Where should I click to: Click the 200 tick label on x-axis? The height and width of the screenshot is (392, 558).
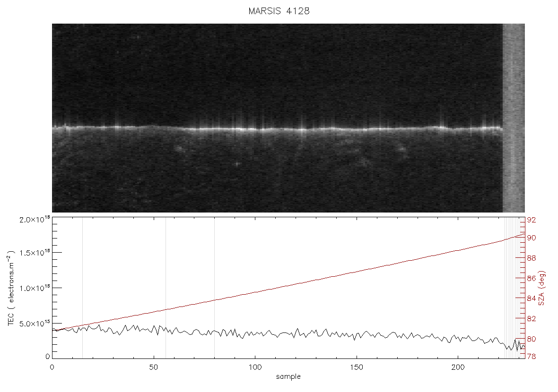[x=458, y=367]
